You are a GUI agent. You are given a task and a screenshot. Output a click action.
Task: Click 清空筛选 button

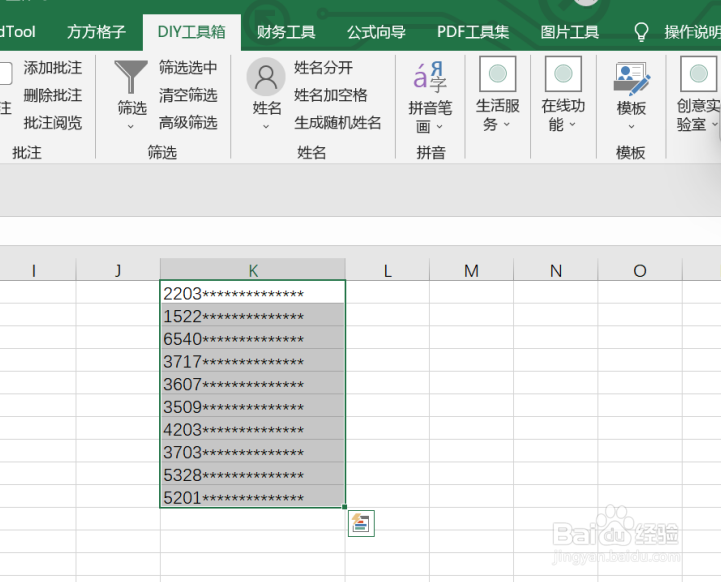188,95
